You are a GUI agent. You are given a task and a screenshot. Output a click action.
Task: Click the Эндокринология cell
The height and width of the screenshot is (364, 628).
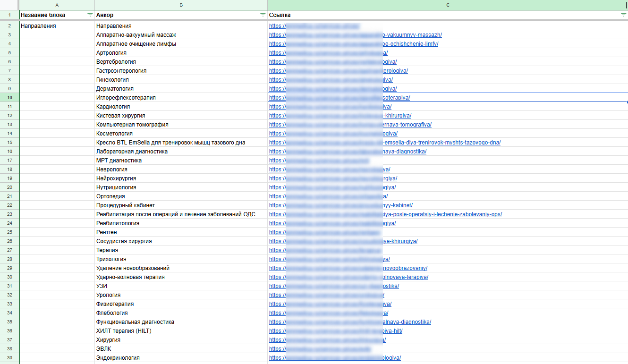(x=181, y=358)
